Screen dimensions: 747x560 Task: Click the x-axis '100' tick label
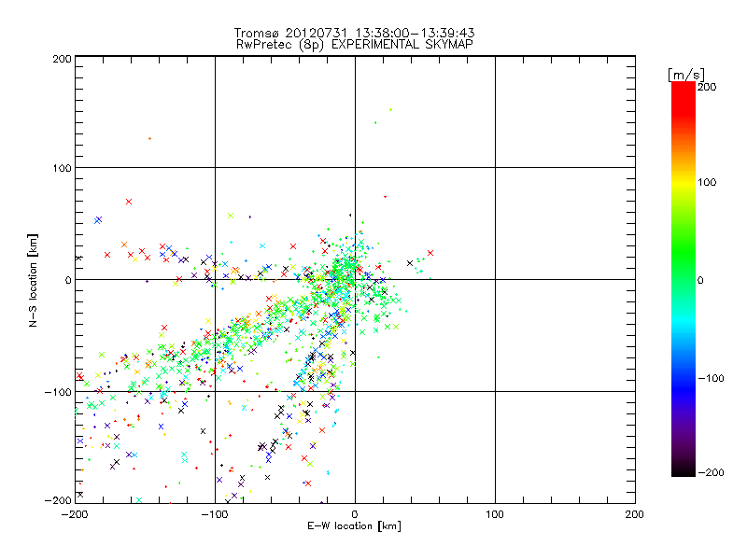(495, 514)
